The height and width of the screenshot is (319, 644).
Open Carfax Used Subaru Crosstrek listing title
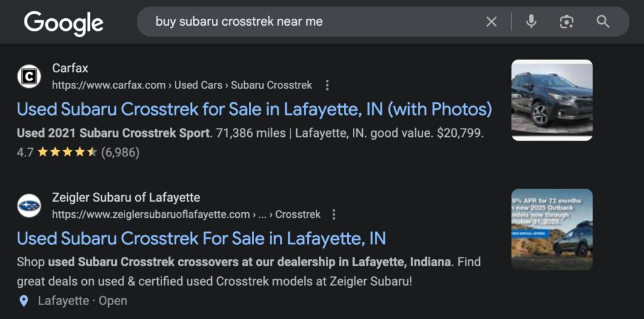254,109
